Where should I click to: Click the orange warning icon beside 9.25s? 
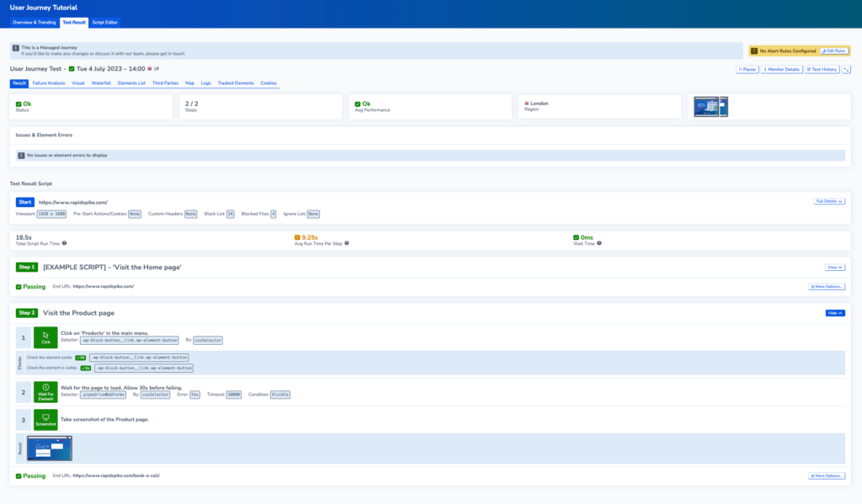coord(297,237)
